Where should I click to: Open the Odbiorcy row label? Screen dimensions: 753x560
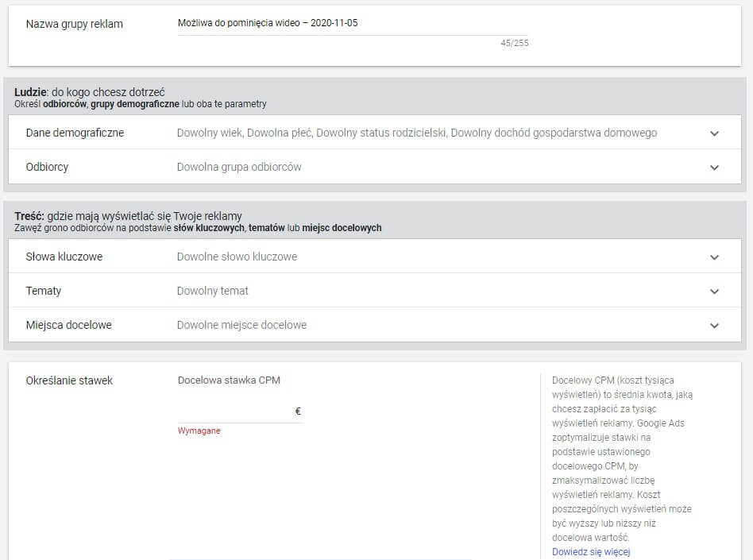pyautogui.click(x=47, y=167)
